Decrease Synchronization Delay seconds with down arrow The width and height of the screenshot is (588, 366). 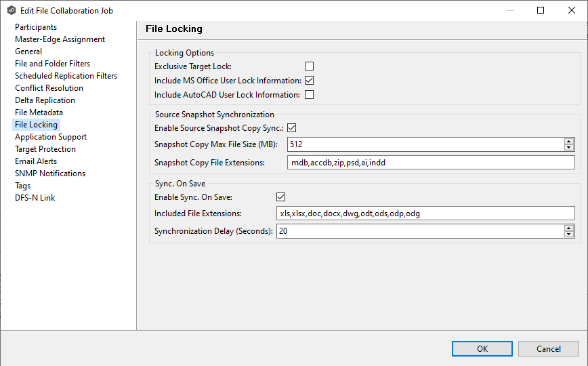coord(569,235)
